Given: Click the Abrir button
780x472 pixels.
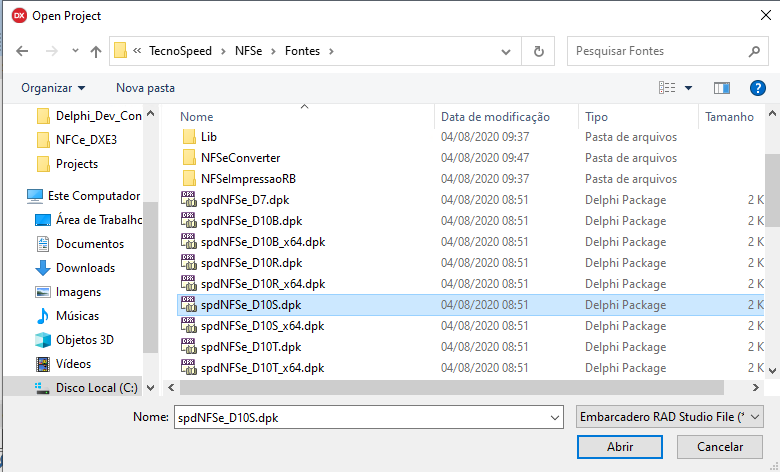Looking at the screenshot, I should click(x=620, y=447).
